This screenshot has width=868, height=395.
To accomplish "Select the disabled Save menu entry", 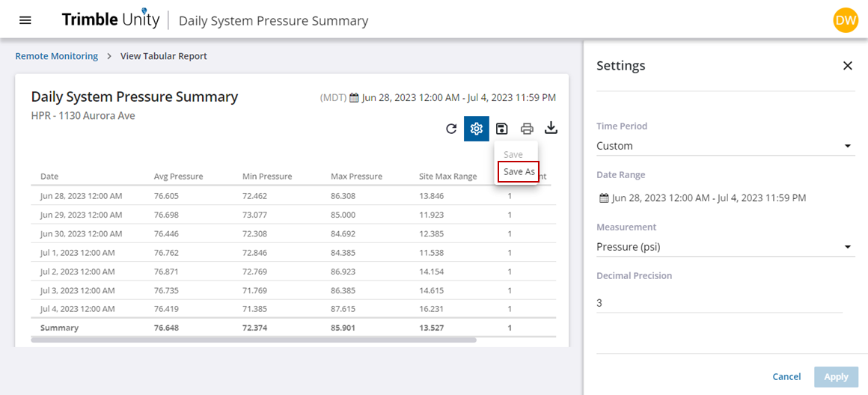I will pyautogui.click(x=513, y=154).
